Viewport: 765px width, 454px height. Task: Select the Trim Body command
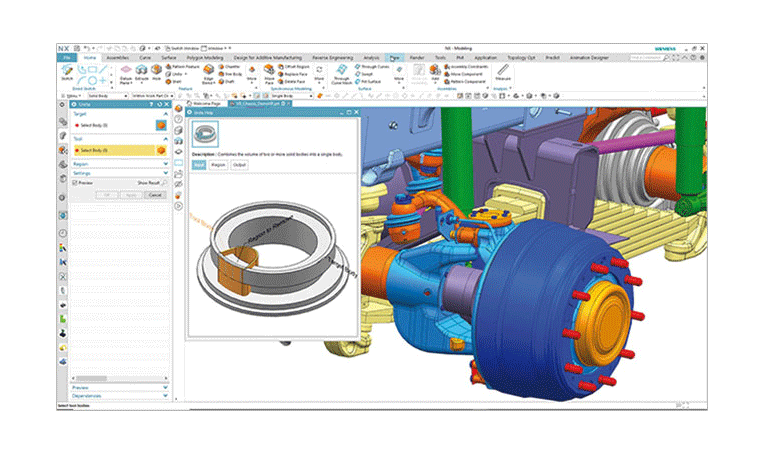(x=230, y=74)
